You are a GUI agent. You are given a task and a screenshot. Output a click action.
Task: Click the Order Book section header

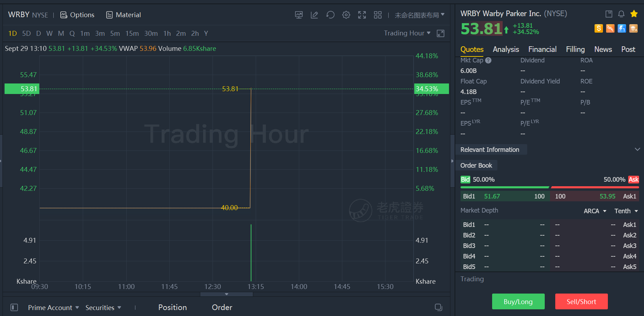(476, 165)
